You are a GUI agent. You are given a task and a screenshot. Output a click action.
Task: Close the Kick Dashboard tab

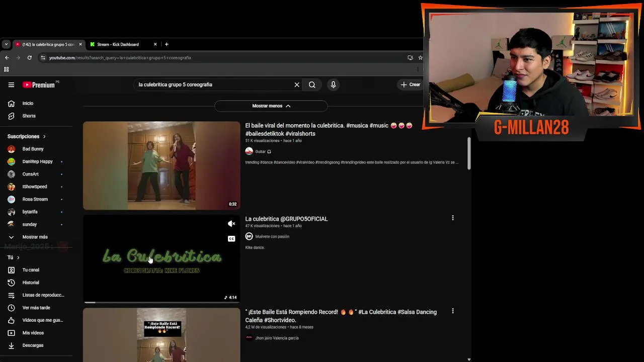coord(155,44)
